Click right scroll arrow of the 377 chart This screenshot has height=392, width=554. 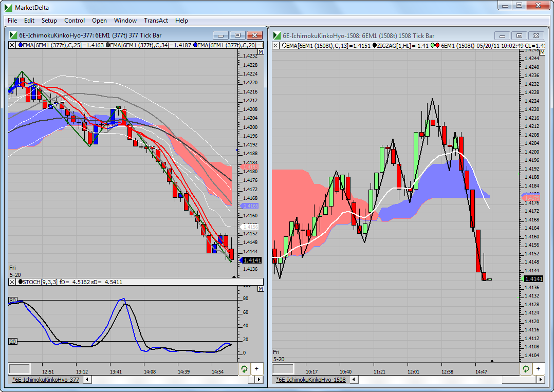[x=259, y=380]
